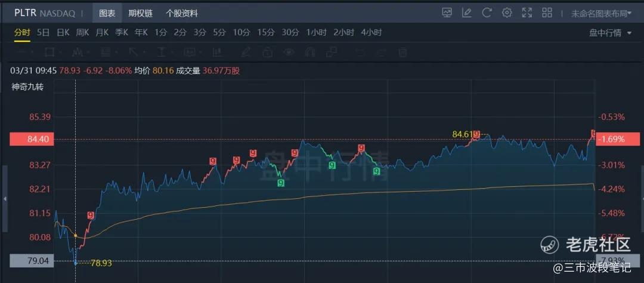This screenshot has height=283, width=644.
Task: Select the 2分 timeframe
Action: pos(179,32)
